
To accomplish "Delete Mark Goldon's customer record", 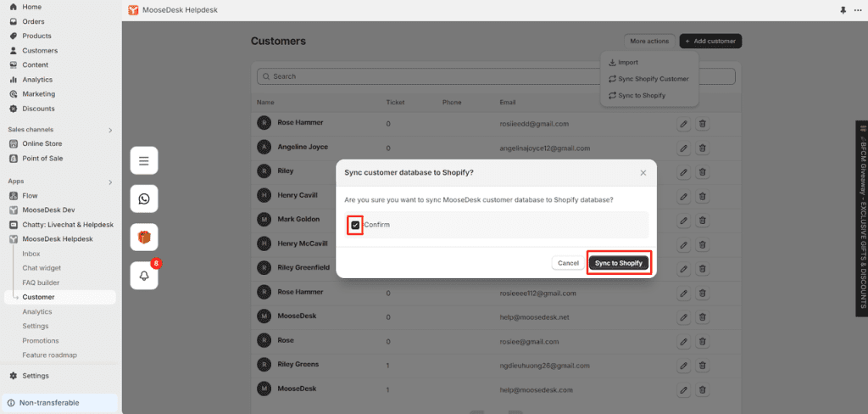I will pyautogui.click(x=702, y=221).
